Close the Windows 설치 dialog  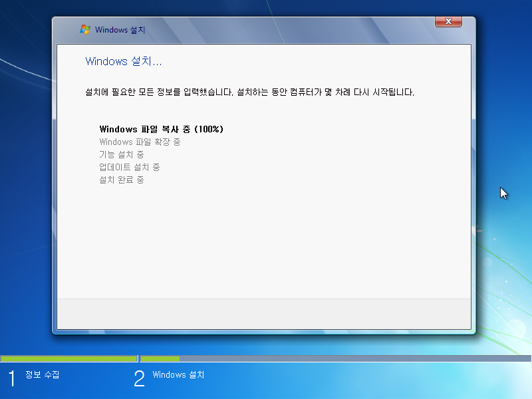pyautogui.click(x=448, y=21)
